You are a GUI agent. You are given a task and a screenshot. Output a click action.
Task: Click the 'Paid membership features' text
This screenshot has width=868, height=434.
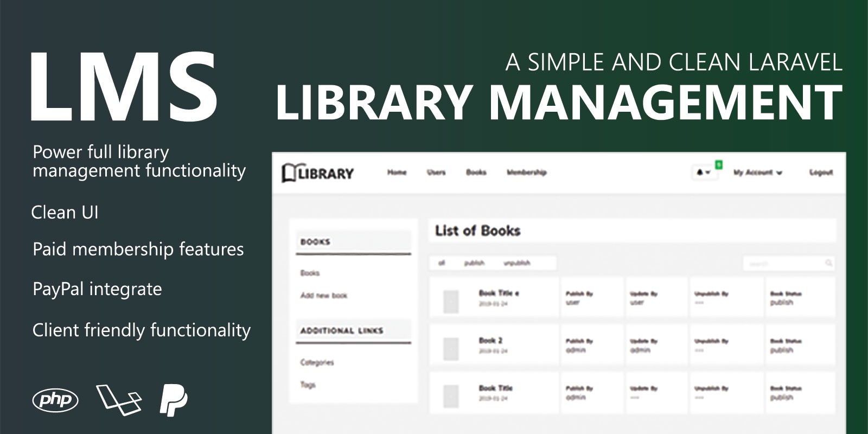[x=138, y=250]
